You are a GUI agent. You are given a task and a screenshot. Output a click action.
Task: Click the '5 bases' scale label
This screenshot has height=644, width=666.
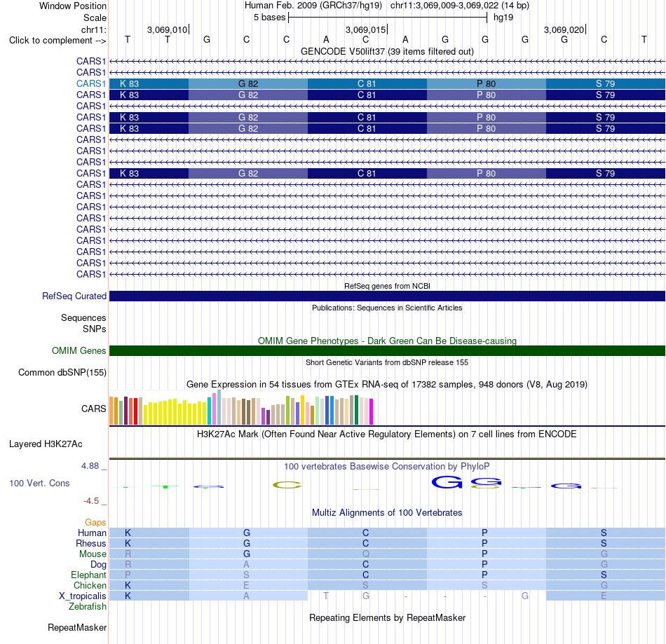[x=270, y=18]
